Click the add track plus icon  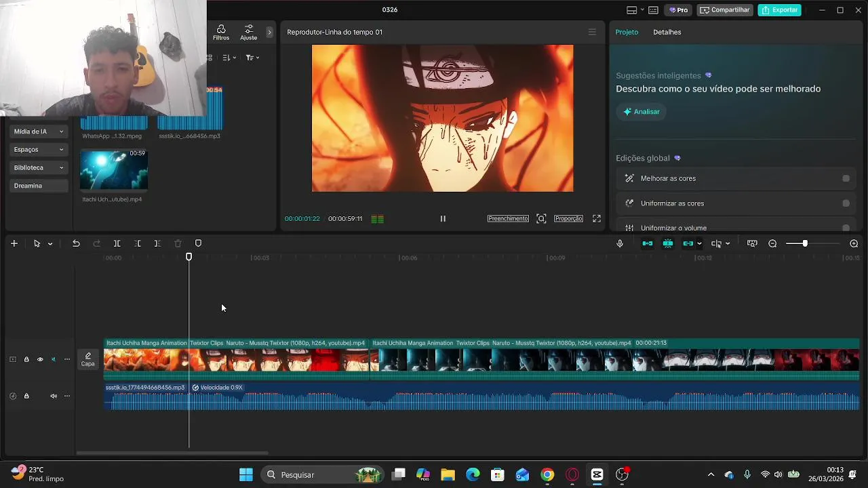(x=14, y=243)
